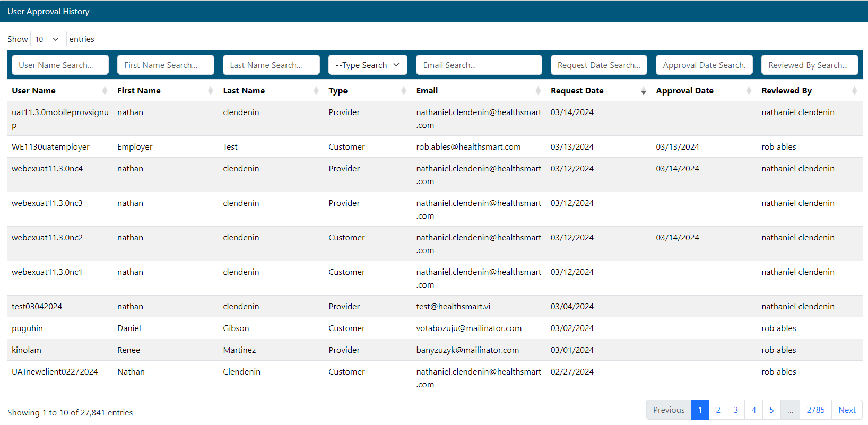Sort by Last Name column arrows
This screenshot has width=868, height=425.
(316, 91)
